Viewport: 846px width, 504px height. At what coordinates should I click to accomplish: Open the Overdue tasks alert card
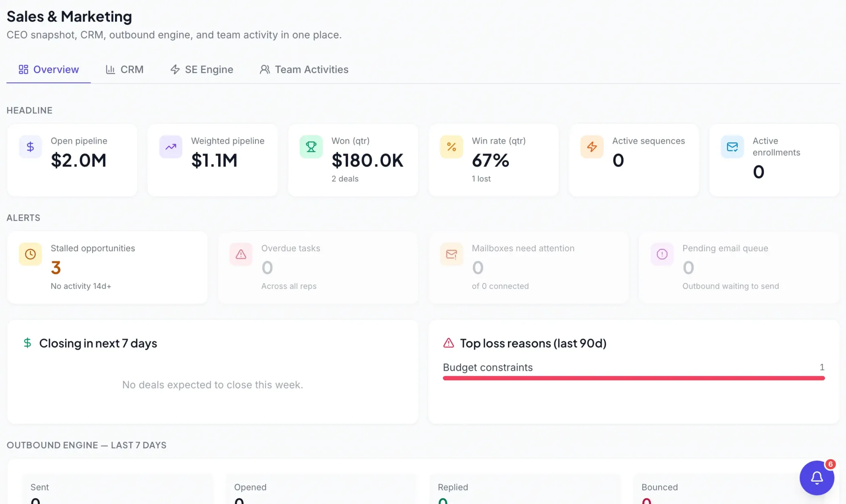coord(318,267)
